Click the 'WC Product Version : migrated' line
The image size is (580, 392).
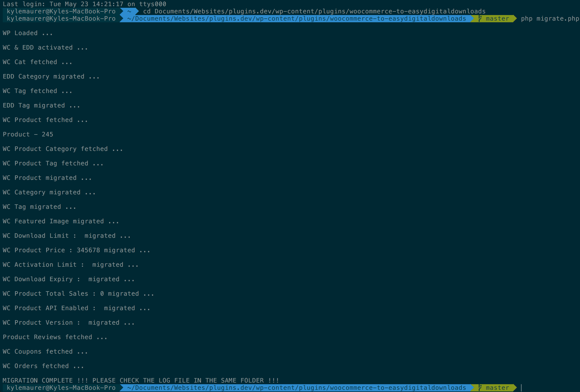pos(69,322)
